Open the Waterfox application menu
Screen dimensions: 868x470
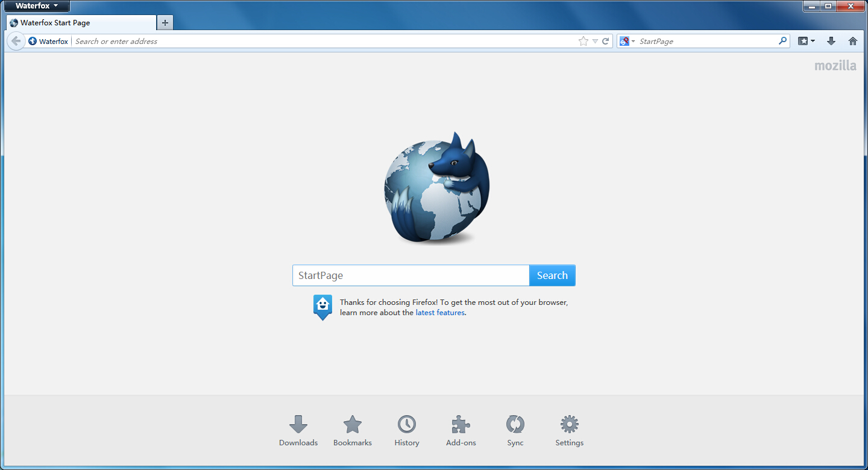click(x=37, y=6)
